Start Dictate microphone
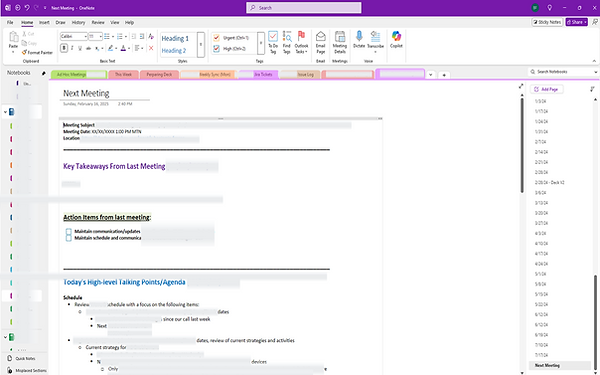The image size is (600, 375). point(359,40)
